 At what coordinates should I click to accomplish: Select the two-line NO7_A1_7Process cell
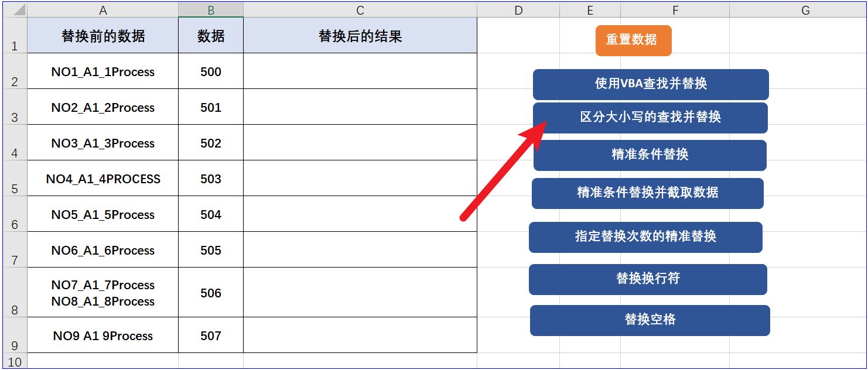coord(103,293)
